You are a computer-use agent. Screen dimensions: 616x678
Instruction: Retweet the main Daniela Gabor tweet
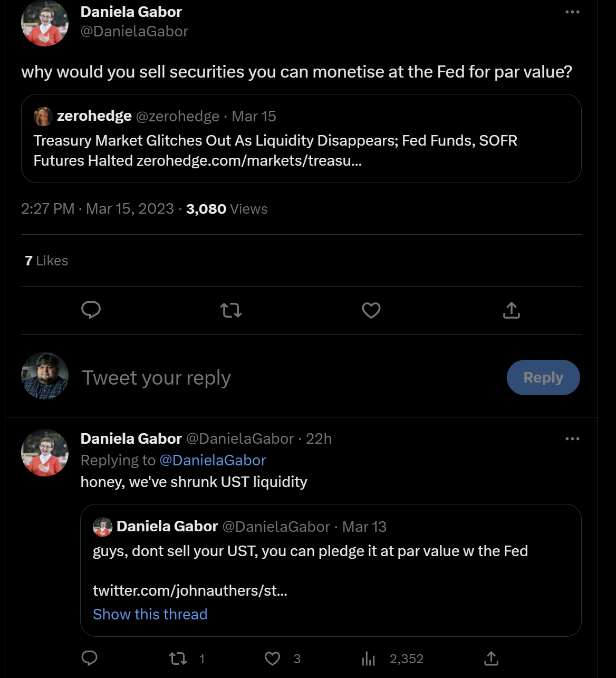pyautogui.click(x=231, y=310)
